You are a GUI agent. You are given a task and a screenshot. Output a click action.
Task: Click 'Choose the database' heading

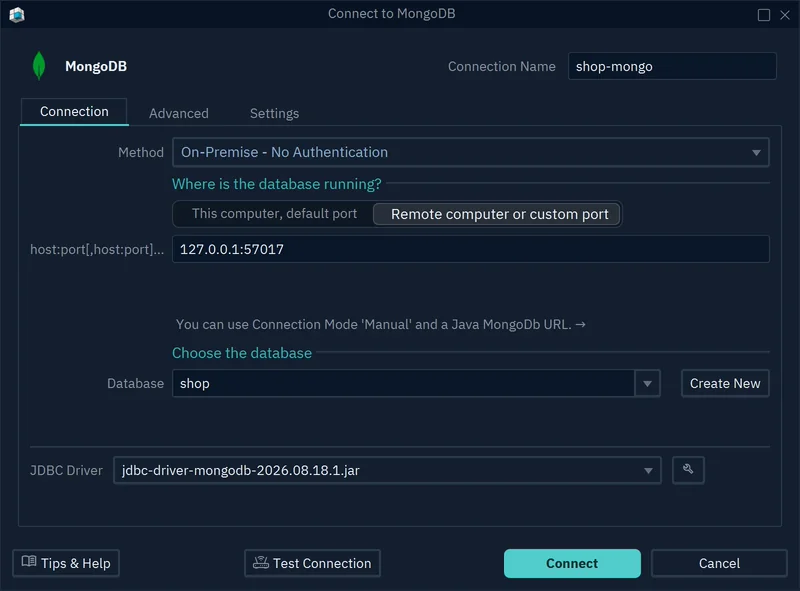pyautogui.click(x=242, y=353)
